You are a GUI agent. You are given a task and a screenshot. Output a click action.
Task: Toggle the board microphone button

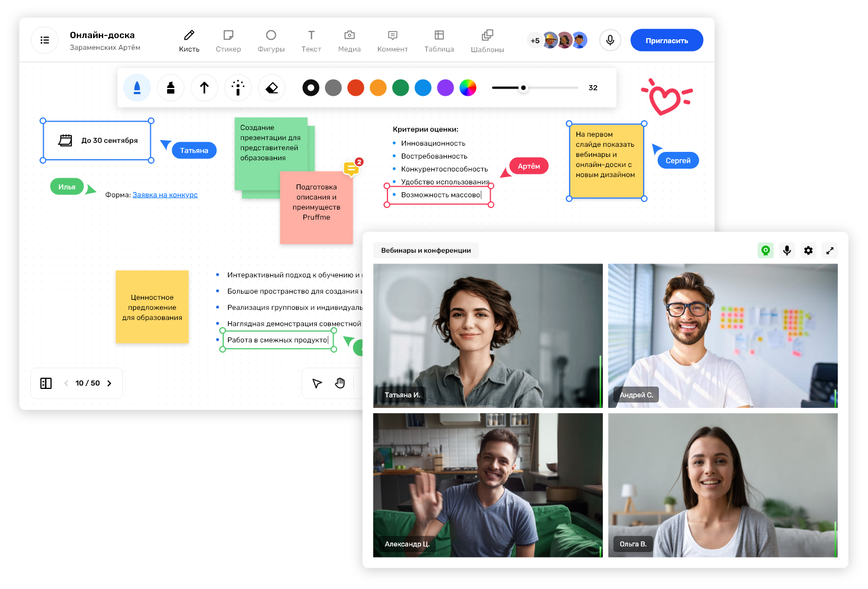[x=610, y=40]
